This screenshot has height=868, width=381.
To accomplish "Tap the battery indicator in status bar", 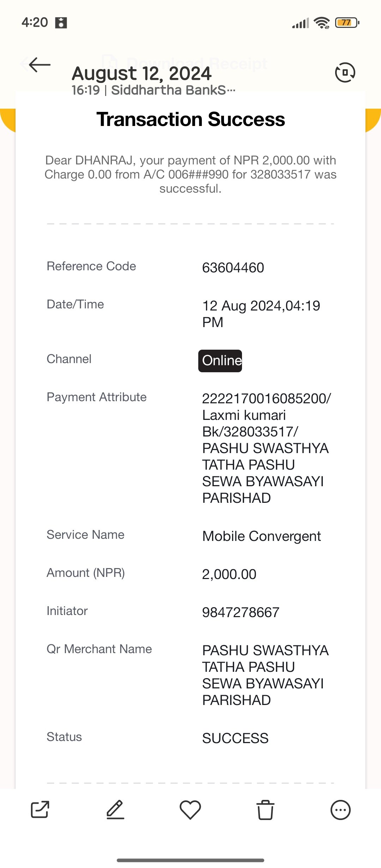I will point(347,23).
